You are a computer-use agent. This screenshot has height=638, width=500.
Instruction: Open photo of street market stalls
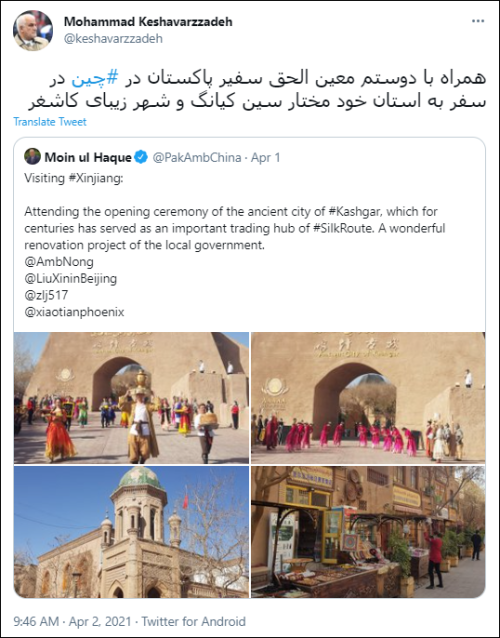368,532
